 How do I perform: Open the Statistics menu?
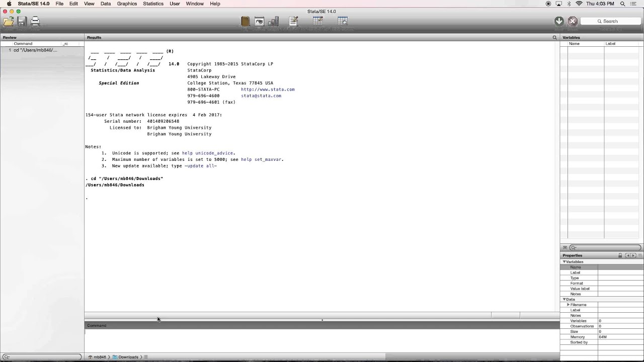(153, 4)
